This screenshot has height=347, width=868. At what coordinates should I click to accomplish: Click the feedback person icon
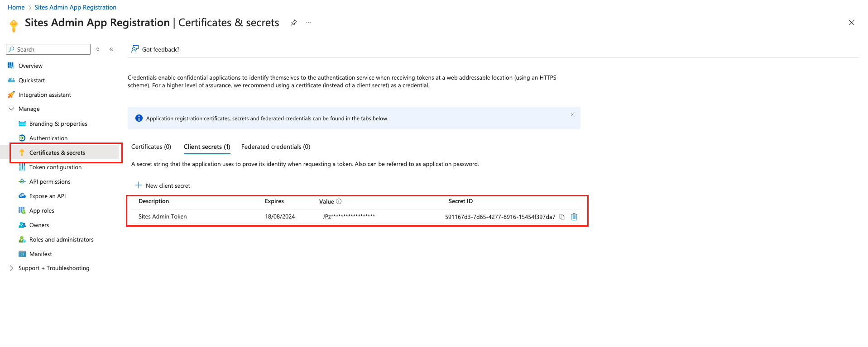coord(135,49)
